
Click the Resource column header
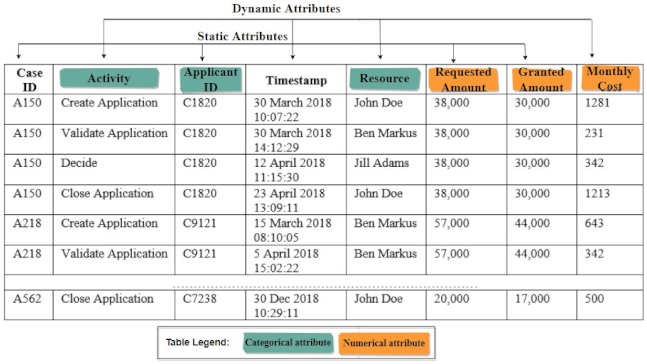(x=385, y=78)
